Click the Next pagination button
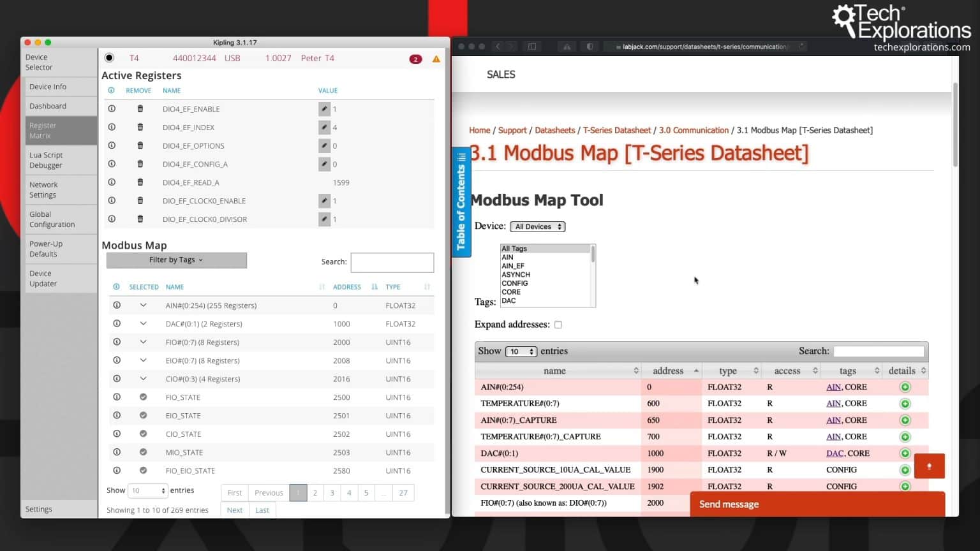The image size is (980, 551). 235,510
